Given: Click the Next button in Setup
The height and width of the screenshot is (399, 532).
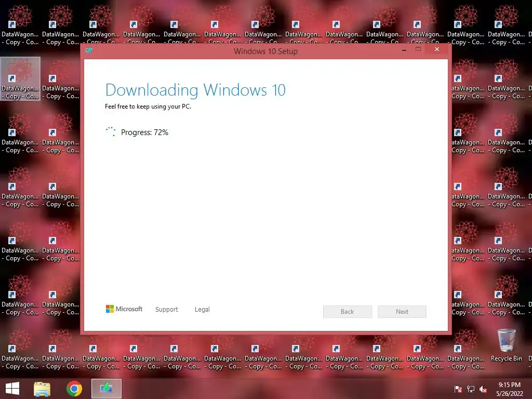Looking at the screenshot, I should tap(402, 312).
